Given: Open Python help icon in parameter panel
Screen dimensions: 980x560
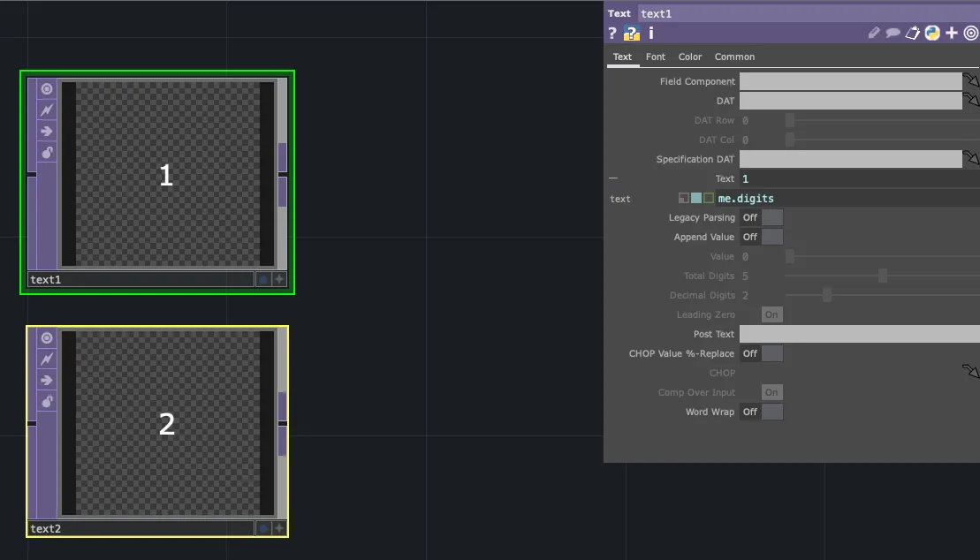Looking at the screenshot, I should point(631,34).
